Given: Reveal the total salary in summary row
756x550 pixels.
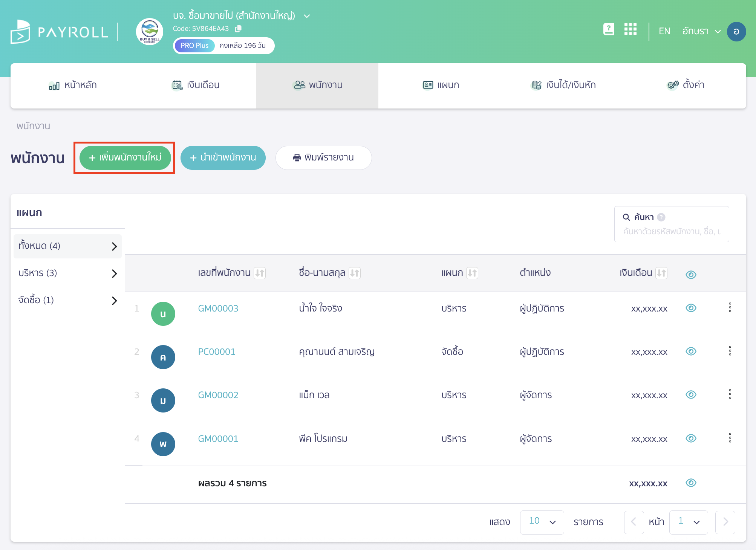Looking at the screenshot, I should point(691,483).
